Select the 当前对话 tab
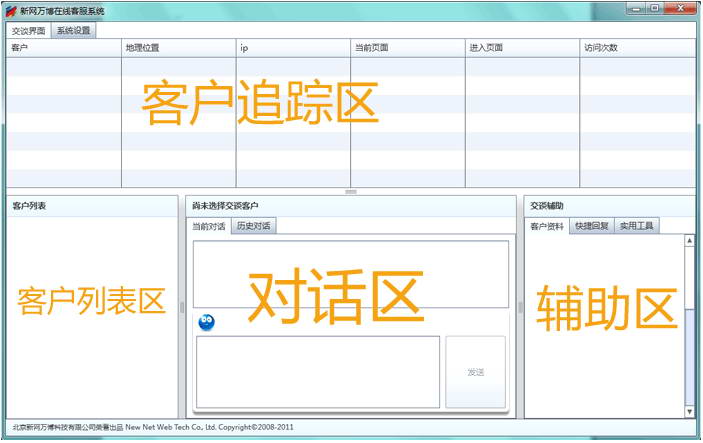Image resolution: width=703 pixels, height=443 pixels. (208, 226)
